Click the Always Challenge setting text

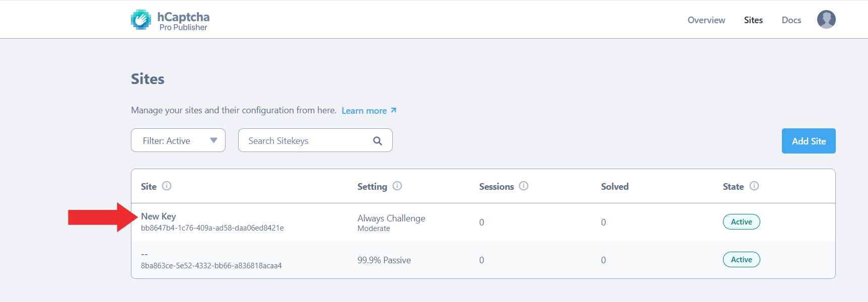click(x=391, y=218)
